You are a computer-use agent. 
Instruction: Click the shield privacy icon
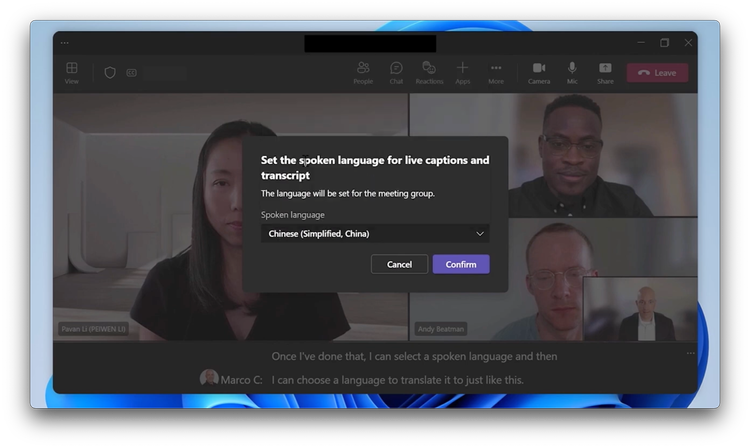(x=110, y=73)
